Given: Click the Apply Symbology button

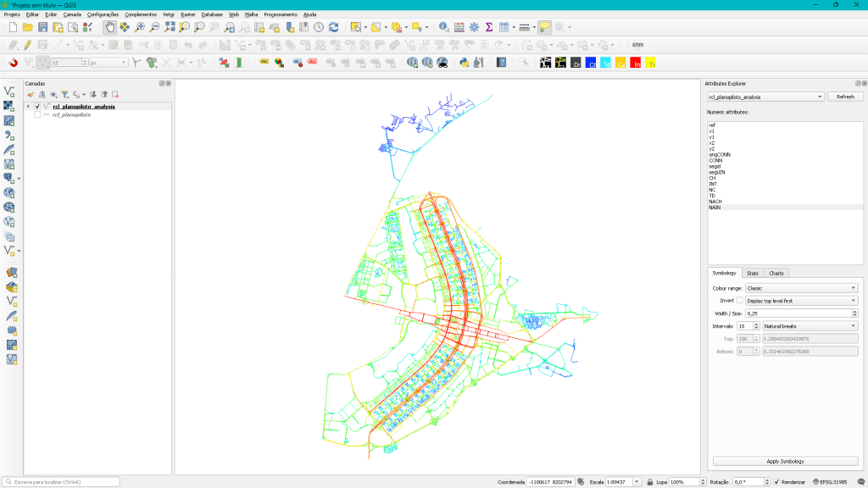Looking at the screenshot, I should pyautogui.click(x=785, y=461).
